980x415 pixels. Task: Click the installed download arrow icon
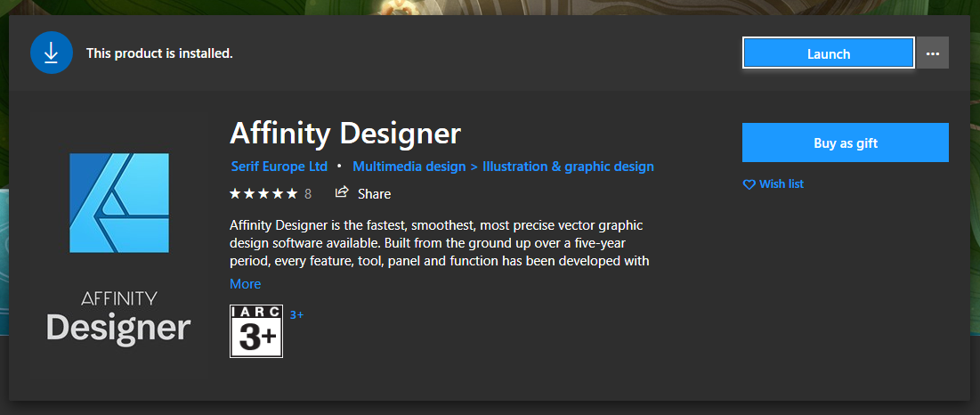tap(52, 53)
